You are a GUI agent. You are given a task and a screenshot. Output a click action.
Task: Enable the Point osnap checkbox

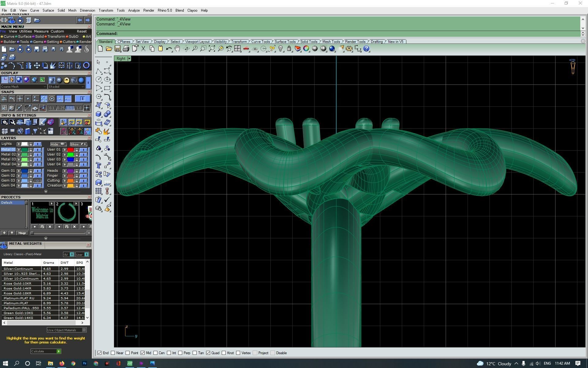pos(128,353)
